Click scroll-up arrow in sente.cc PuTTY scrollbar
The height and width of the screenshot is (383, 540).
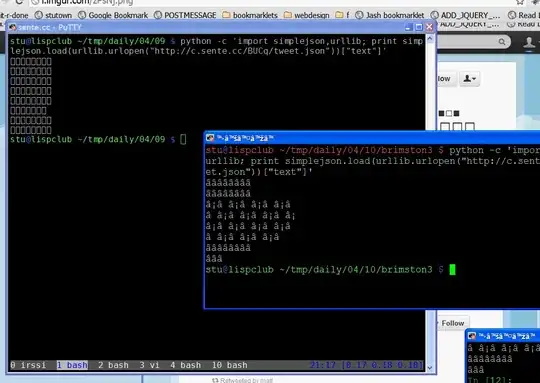pyautogui.click(x=430, y=39)
